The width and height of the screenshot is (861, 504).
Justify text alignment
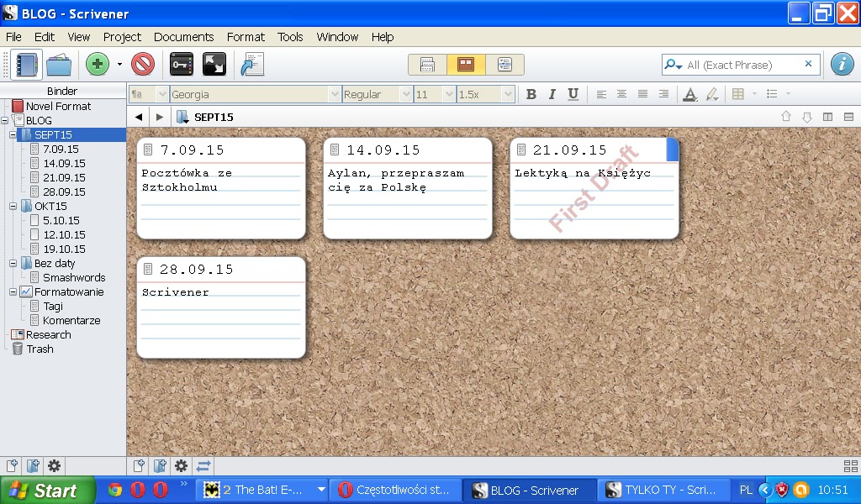[642, 94]
